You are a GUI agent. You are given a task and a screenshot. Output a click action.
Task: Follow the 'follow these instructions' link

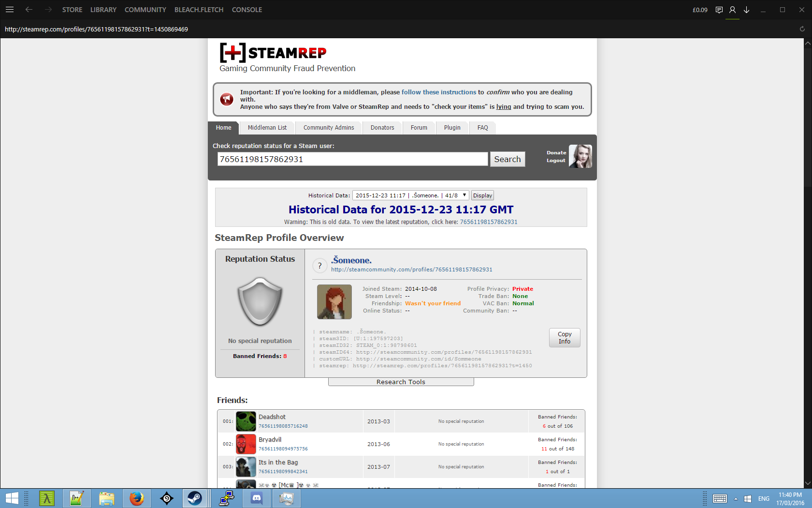438,92
